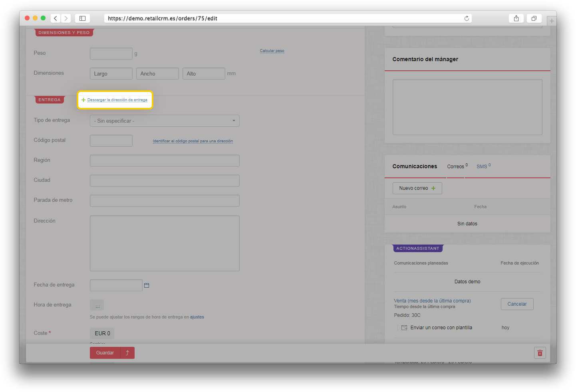Click the Ciudad input field
Screen dimensions: 576x392
tap(165, 181)
